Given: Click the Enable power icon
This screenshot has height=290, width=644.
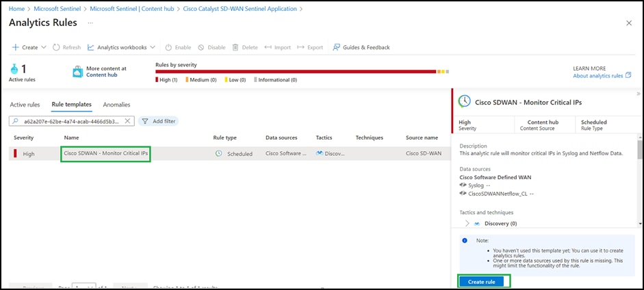Looking at the screenshot, I should click(168, 47).
